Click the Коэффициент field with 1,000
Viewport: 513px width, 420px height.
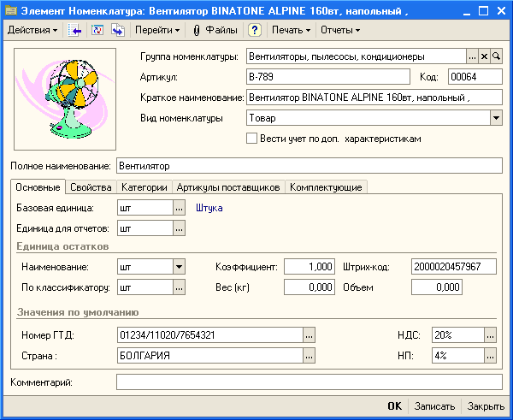310,267
